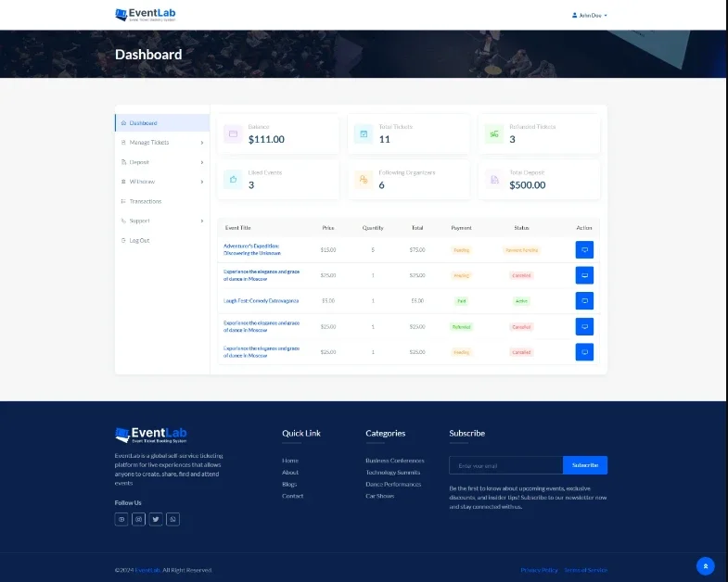The image size is (728, 582).
Task: Open the Privacy Policy link
Action: click(539, 570)
